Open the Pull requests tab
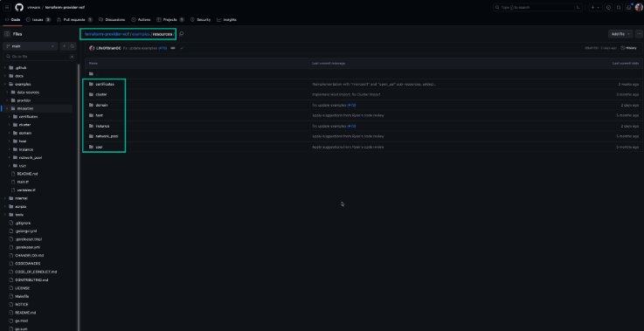This screenshot has width=644, height=331. [75, 20]
